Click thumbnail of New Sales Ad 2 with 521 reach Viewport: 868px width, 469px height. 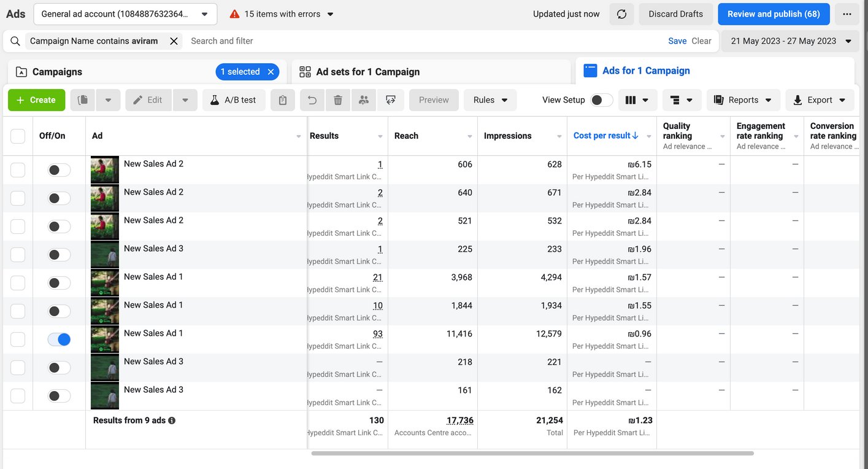click(x=105, y=227)
